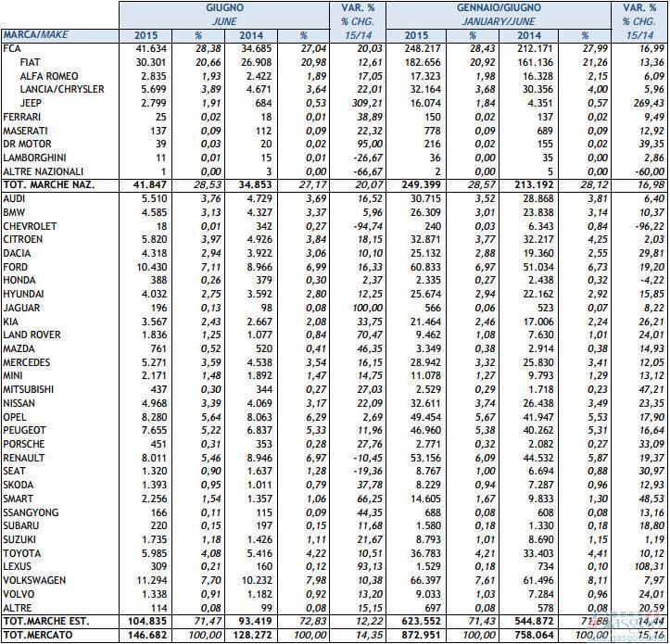Click total market June 2015 value 146.682
Image resolution: width=670 pixels, height=644 pixels.
[147, 635]
